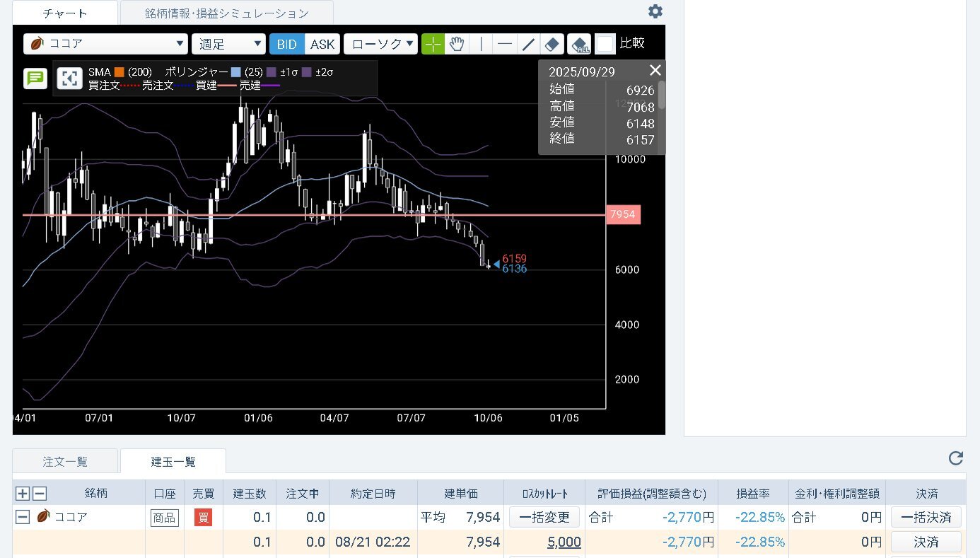Toggle the 比較 comparison checkbox
The width and height of the screenshot is (980, 558).
(605, 44)
